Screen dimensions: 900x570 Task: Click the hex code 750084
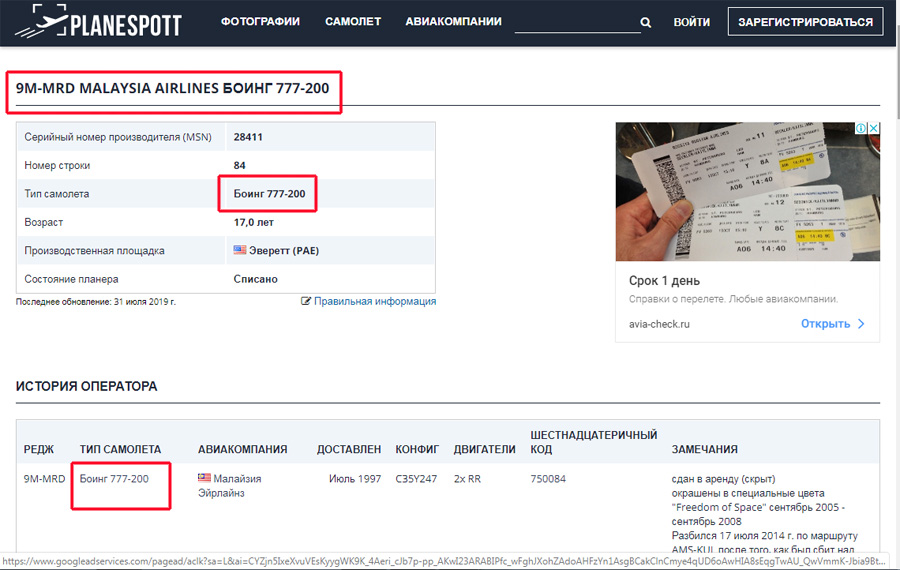point(548,479)
